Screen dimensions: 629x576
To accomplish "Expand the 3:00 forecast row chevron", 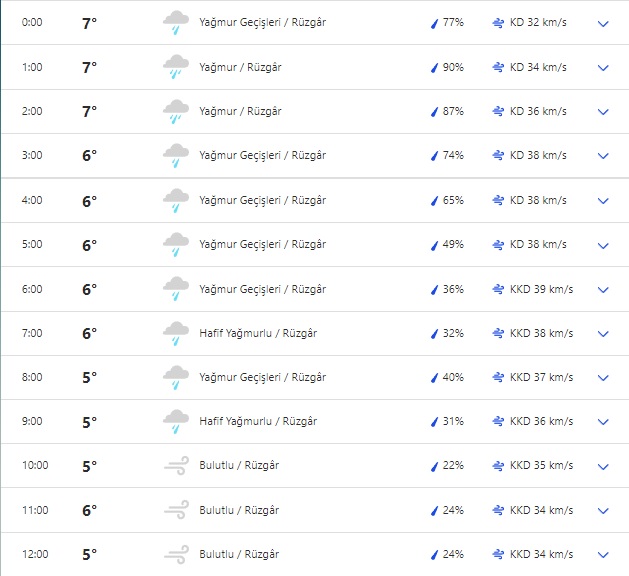I will [x=603, y=156].
